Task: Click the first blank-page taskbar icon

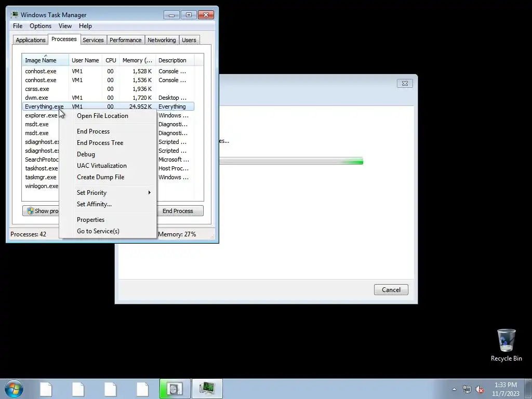Action: click(x=46, y=389)
